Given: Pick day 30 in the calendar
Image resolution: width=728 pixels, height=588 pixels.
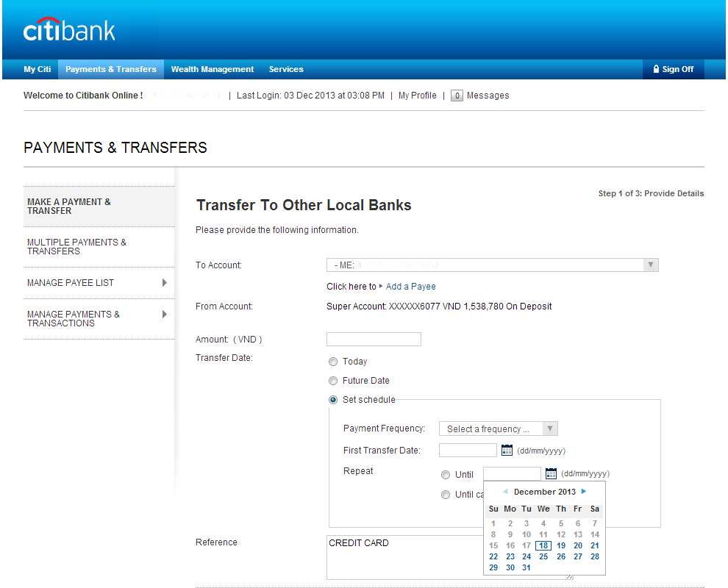Looking at the screenshot, I should tap(510, 567).
